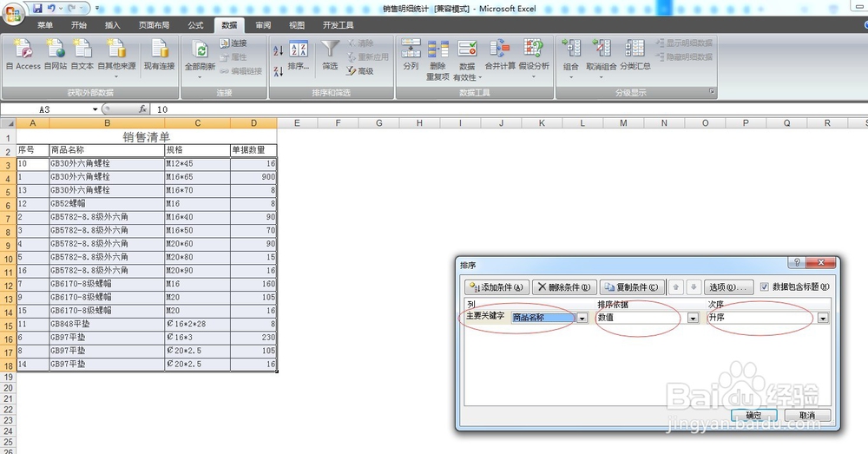Cancel sort dialog with 取消
Image resolution: width=868 pixels, height=454 pixels.
[807, 415]
